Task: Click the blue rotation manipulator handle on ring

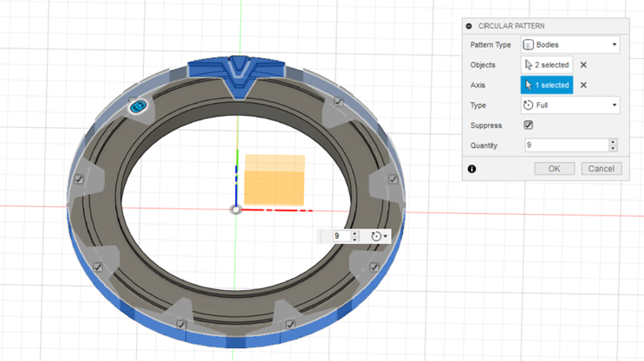Action: tap(138, 106)
